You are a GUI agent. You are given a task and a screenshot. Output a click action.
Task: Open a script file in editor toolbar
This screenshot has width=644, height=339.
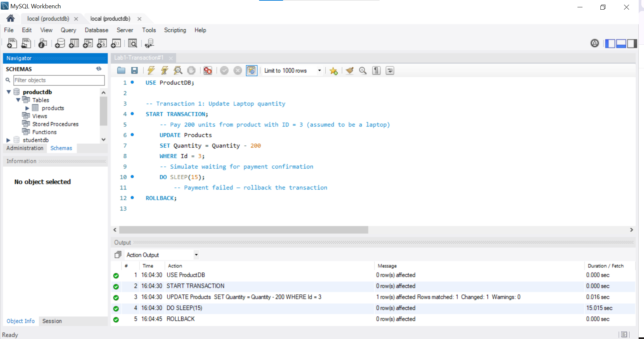(x=121, y=70)
